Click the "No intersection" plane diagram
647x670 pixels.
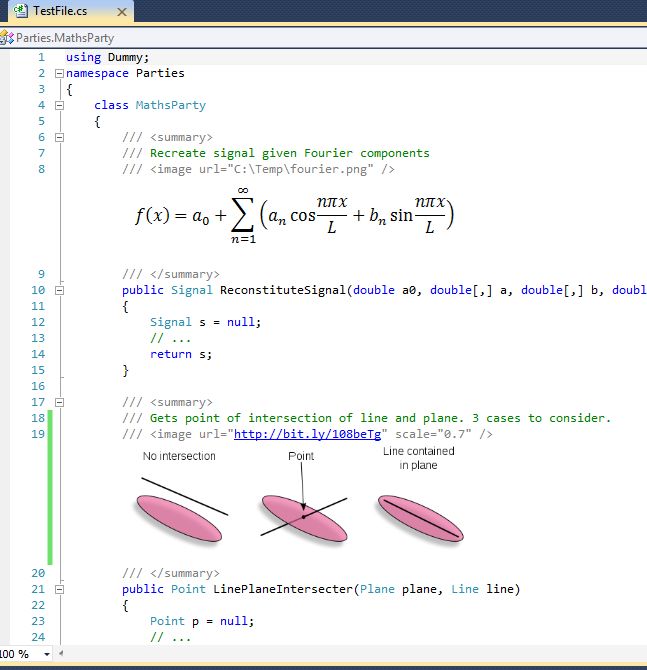click(x=182, y=508)
